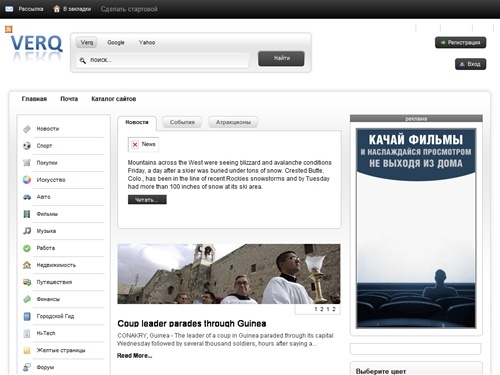Click the slideshow photo of the procession
Screen dimensions: 500x375
[x=229, y=274]
